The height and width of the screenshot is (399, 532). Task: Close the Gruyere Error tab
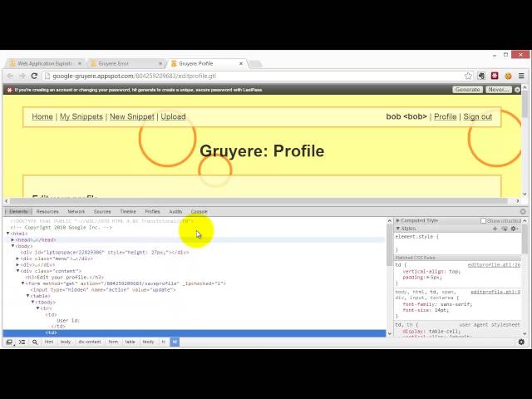(160, 63)
